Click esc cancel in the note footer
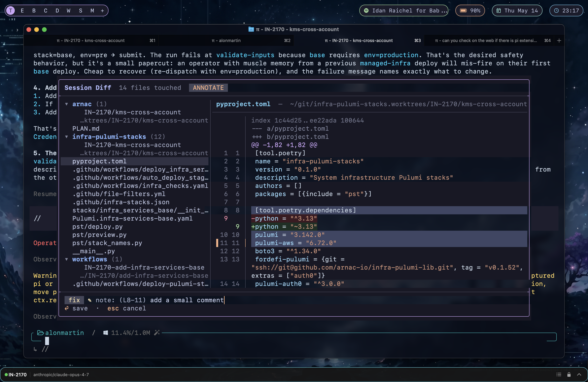This screenshot has height=382, width=588. click(x=127, y=308)
